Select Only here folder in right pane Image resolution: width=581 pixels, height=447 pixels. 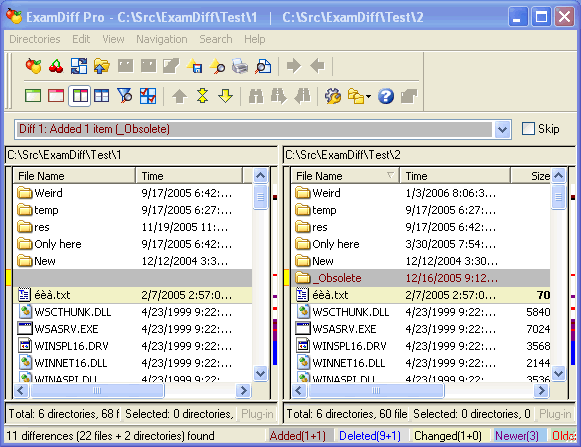(421, 244)
